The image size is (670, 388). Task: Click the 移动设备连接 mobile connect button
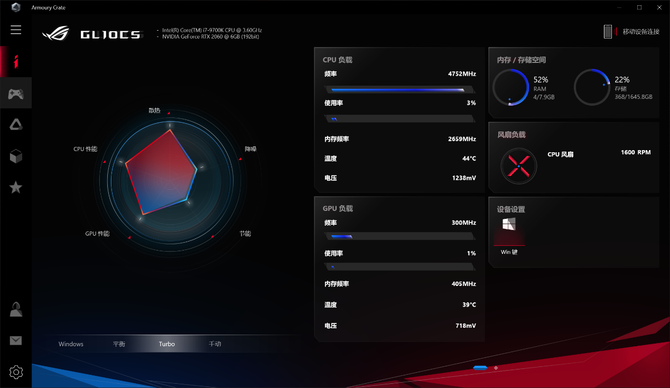[632, 32]
